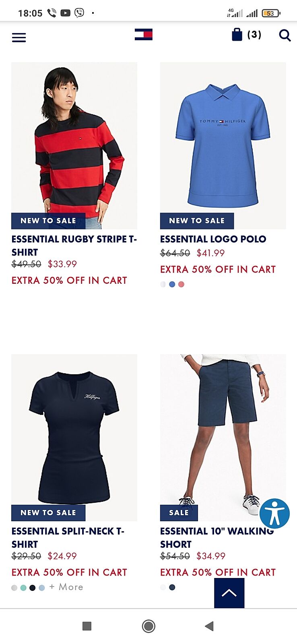Select blue swatch for Essential Logo Polo

click(172, 284)
